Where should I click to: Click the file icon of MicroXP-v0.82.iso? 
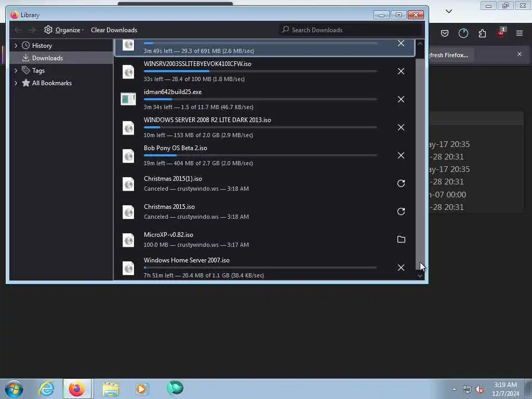[128, 240]
